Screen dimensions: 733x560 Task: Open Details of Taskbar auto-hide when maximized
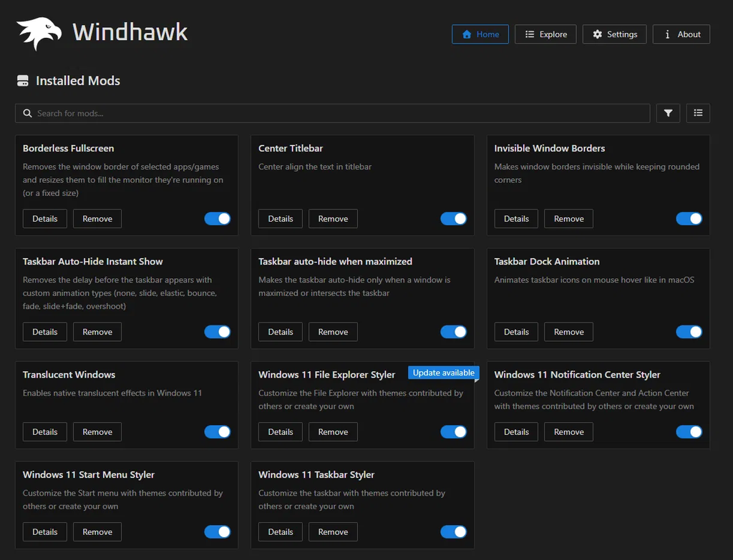[281, 332]
